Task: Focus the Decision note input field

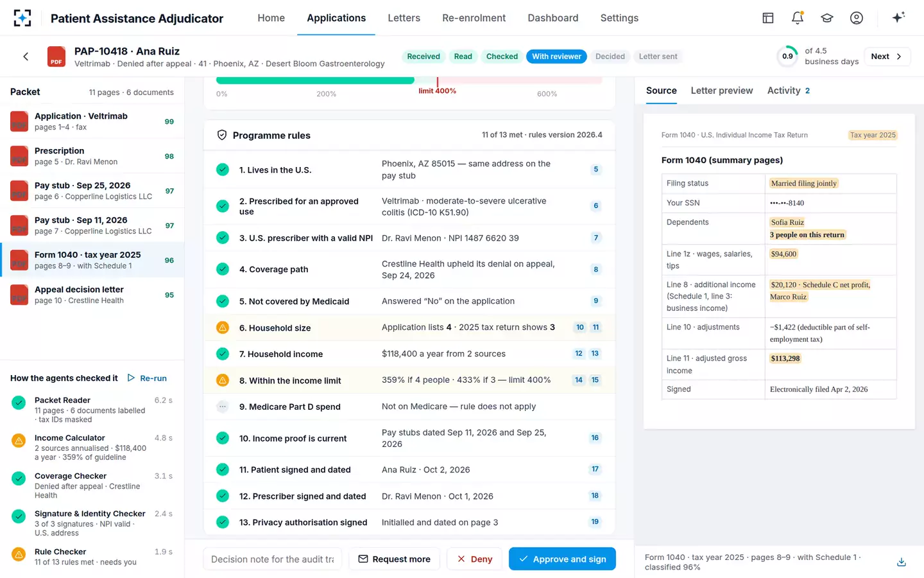Action: [273, 559]
